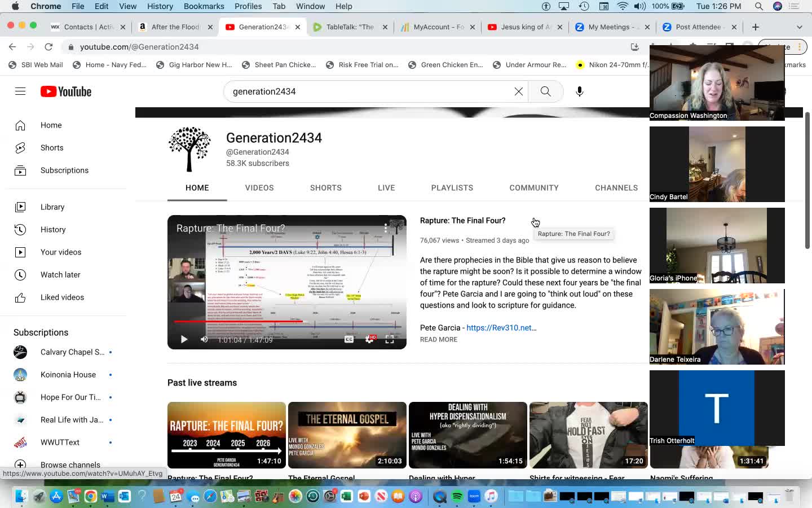Open the Apple menu
This screenshot has width=812, height=508.
click(x=15, y=6)
